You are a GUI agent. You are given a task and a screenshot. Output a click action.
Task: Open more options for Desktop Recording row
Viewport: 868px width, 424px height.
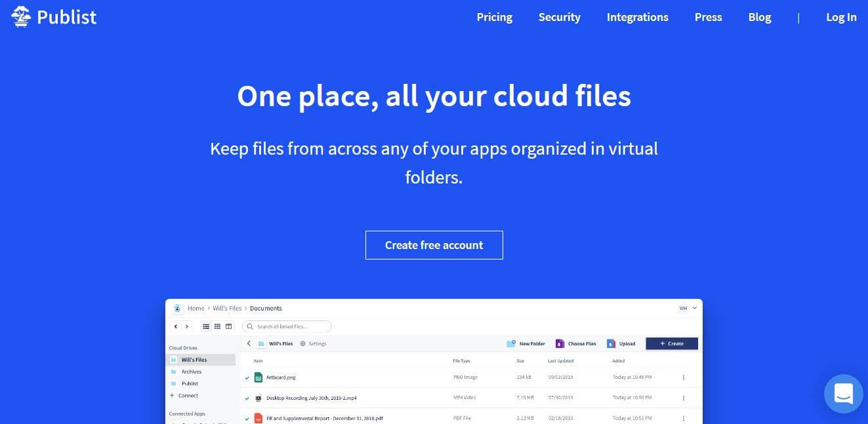point(684,398)
